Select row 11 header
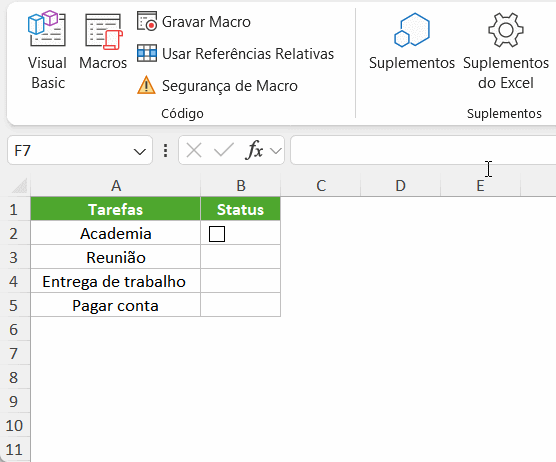 click(15, 449)
